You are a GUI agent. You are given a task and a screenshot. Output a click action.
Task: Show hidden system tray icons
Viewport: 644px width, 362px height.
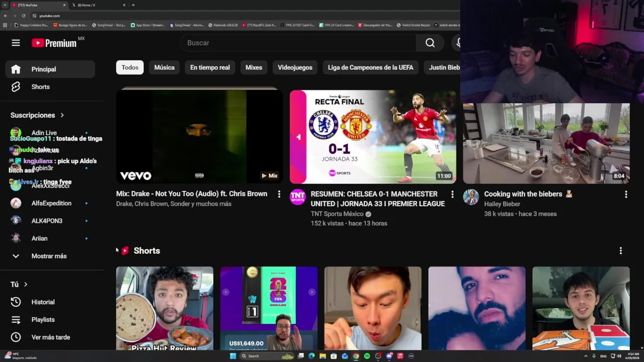click(586, 356)
